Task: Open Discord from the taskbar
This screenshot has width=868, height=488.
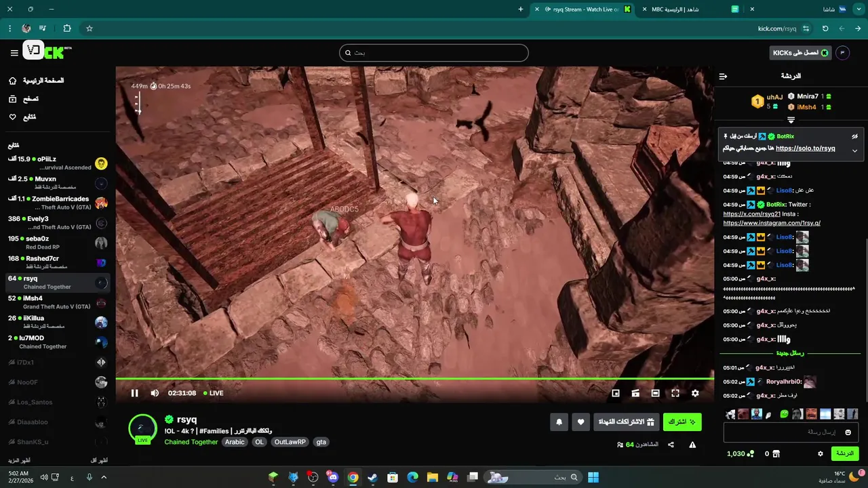Action: coord(332,477)
